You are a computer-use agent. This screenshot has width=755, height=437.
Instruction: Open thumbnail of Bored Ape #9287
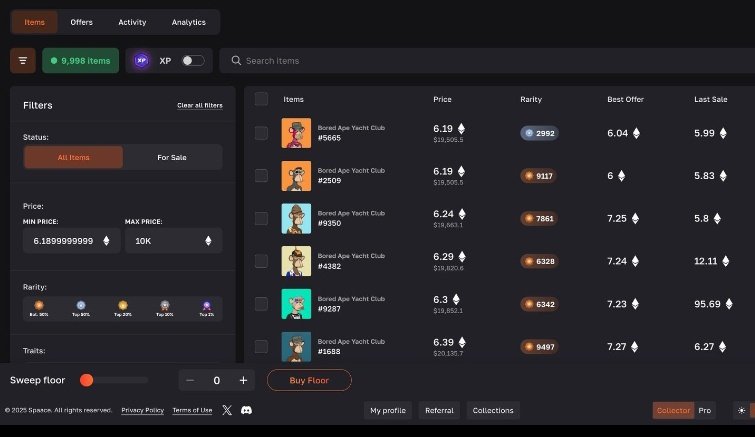tap(296, 304)
